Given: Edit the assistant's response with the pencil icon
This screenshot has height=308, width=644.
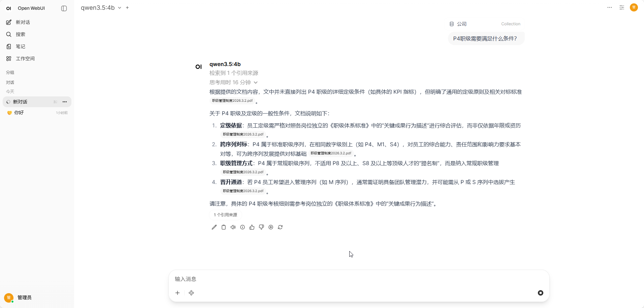Looking at the screenshot, I should click(214, 227).
